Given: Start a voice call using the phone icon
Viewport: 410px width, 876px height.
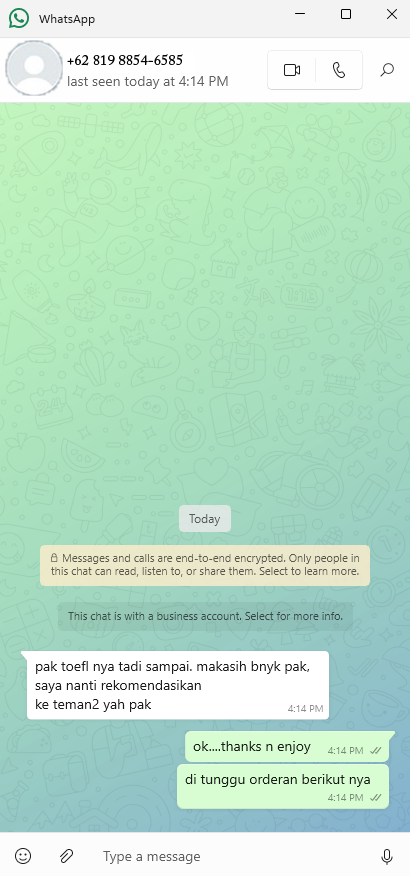Looking at the screenshot, I should point(339,70).
